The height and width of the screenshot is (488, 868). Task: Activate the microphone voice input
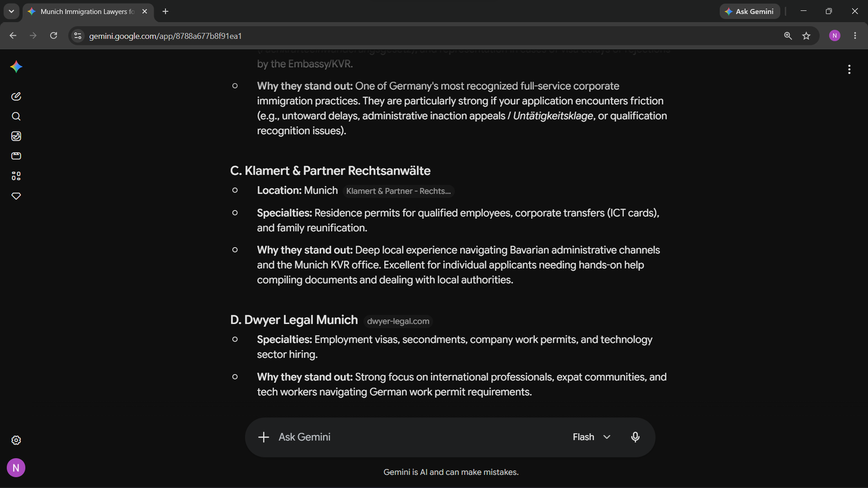pyautogui.click(x=635, y=437)
